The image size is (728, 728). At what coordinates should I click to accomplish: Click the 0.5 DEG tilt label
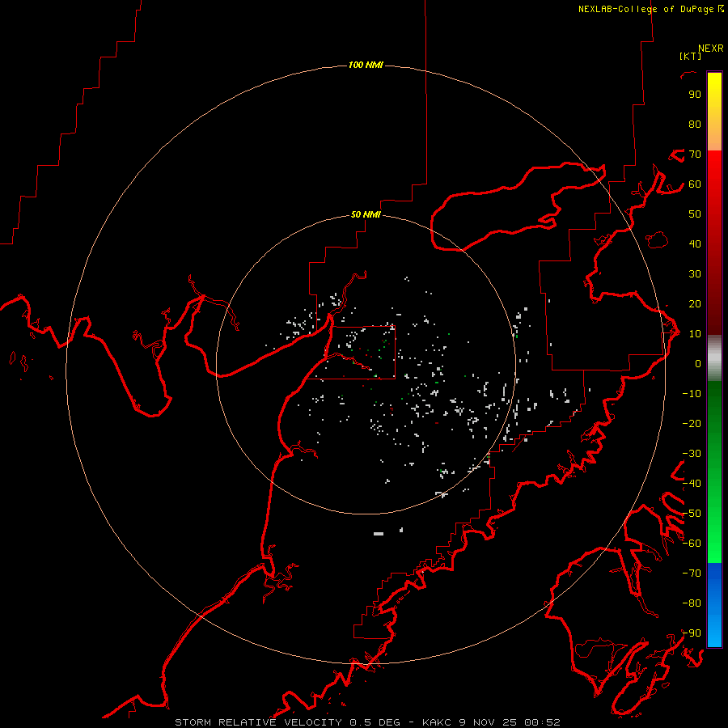point(375,722)
